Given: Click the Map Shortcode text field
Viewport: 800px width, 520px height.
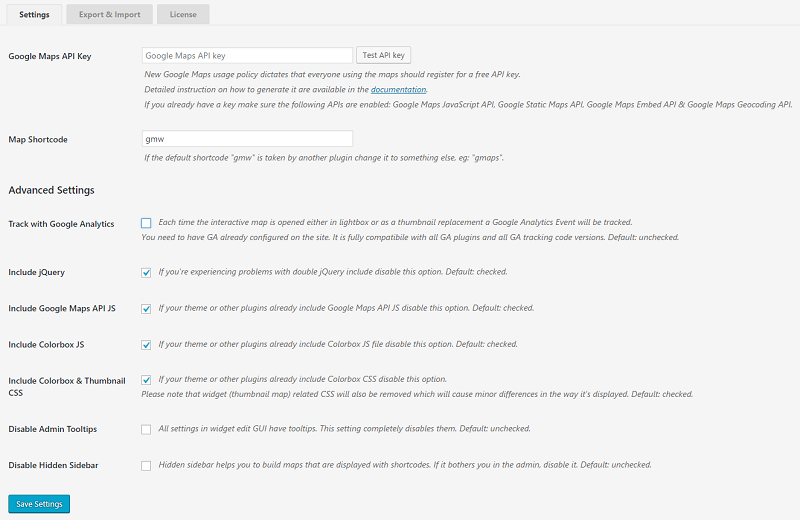Looking at the screenshot, I should pos(248,139).
